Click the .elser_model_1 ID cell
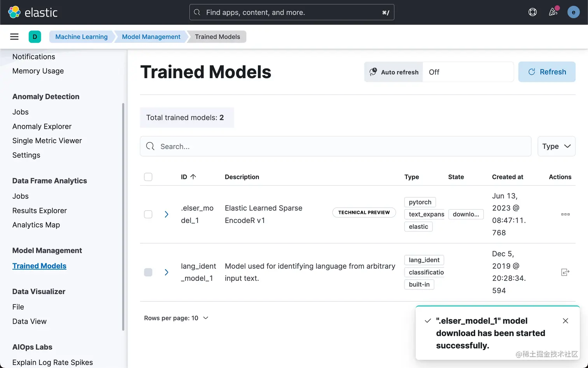Image resolution: width=588 pixels, height=368 pixels. click(197, 214)
